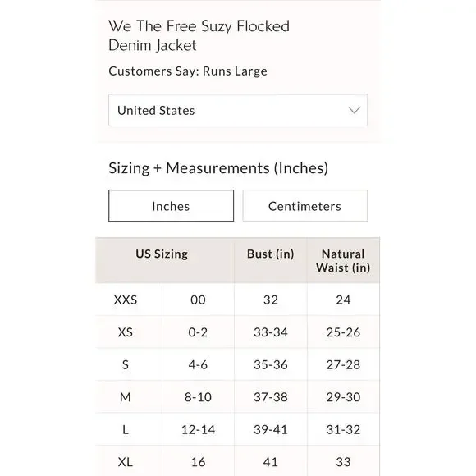Click the 27-28 waist measurement cell
Viewport: 476px width, 476px height.
click(343, 364)
